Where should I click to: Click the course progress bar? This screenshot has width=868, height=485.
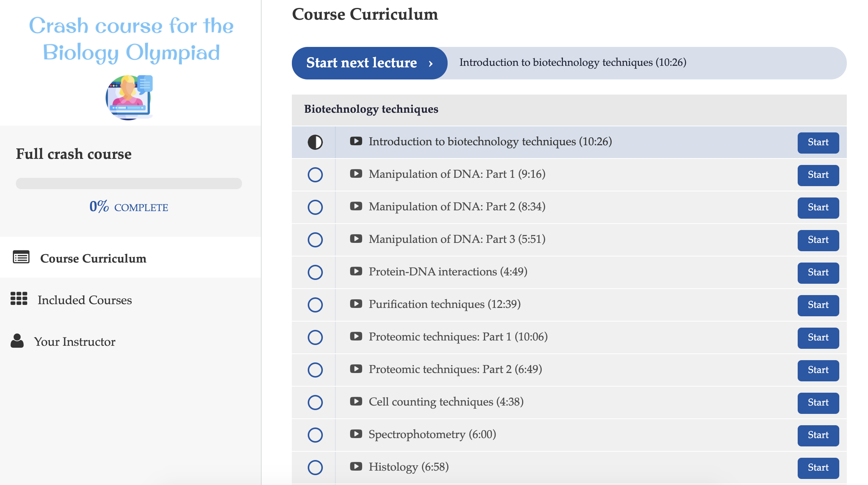coord(129,183)
